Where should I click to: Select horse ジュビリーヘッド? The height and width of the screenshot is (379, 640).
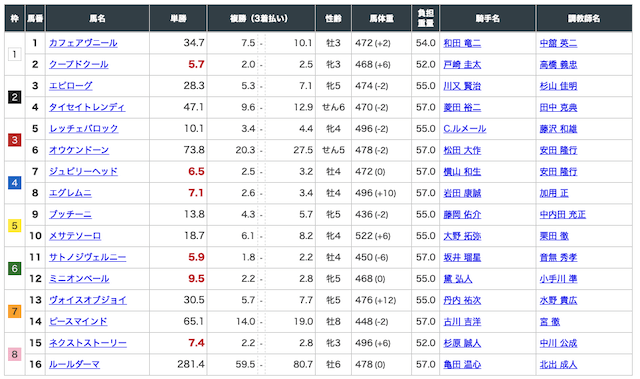pyautogui.click(x=83, y=171)
